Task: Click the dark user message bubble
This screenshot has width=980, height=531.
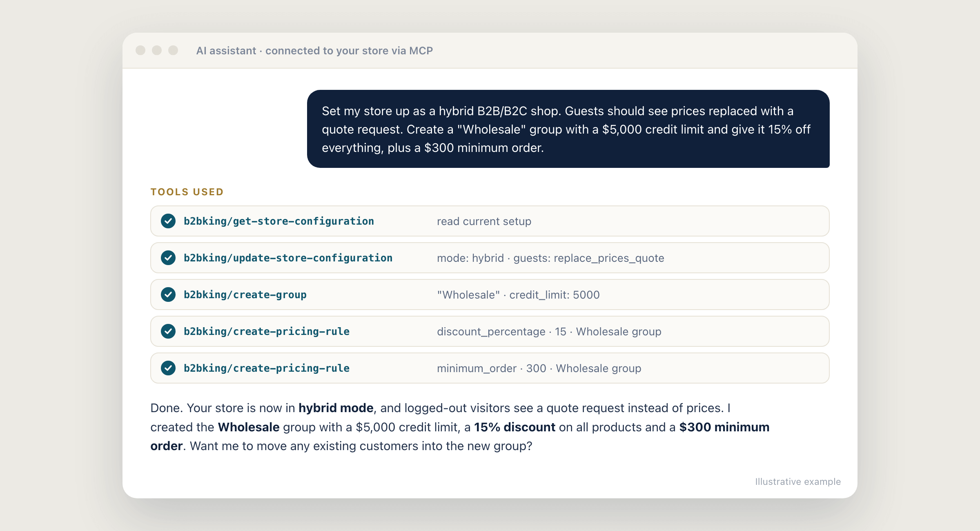Action: point(568,129)
